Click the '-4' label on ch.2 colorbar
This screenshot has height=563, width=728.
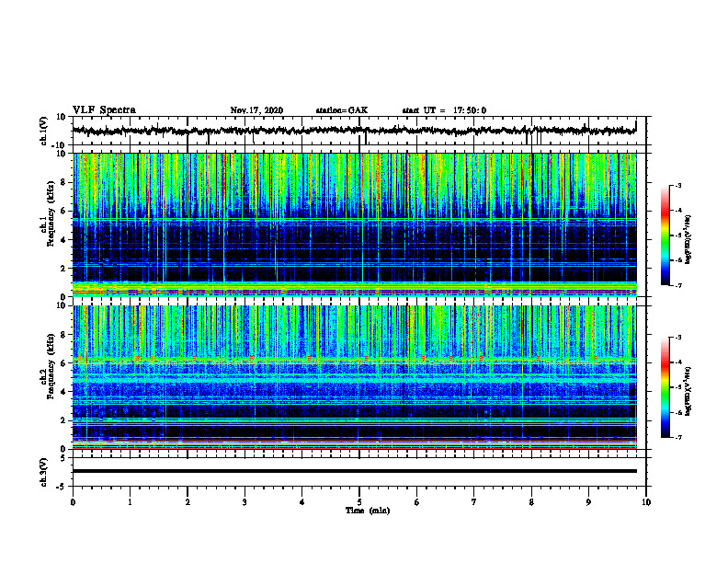pos(678,362)
